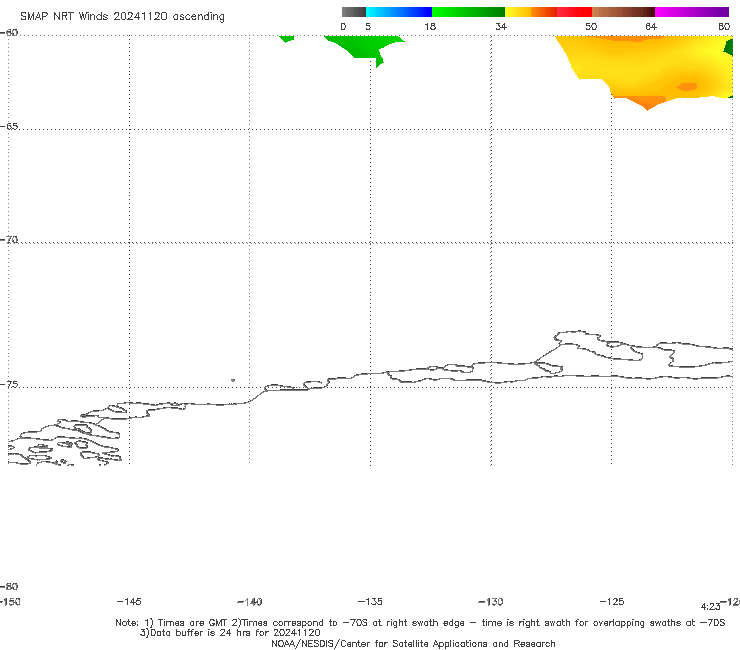Click the green segment of the color bar
Viewport: 740px width, 650px height.
tap(468, 12)
